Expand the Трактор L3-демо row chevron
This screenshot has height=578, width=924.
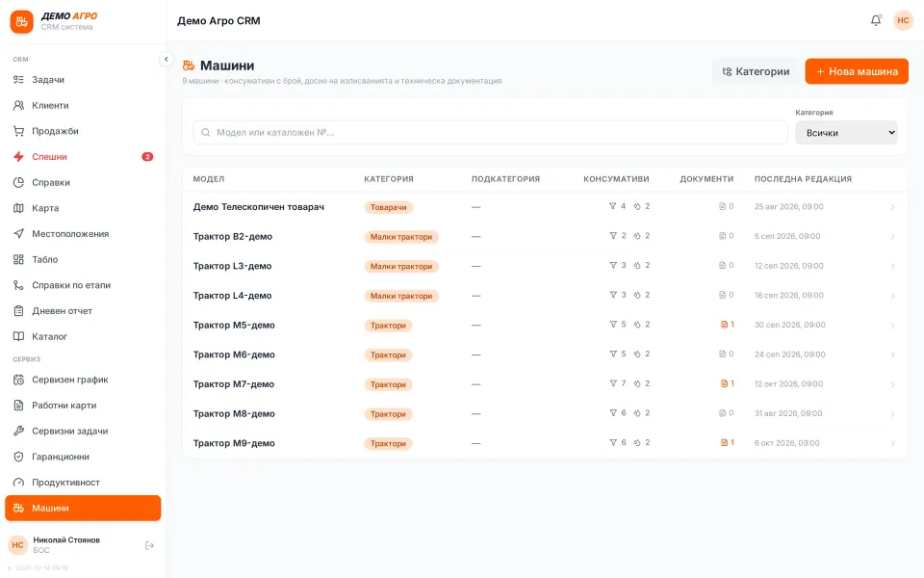point(893,266)
